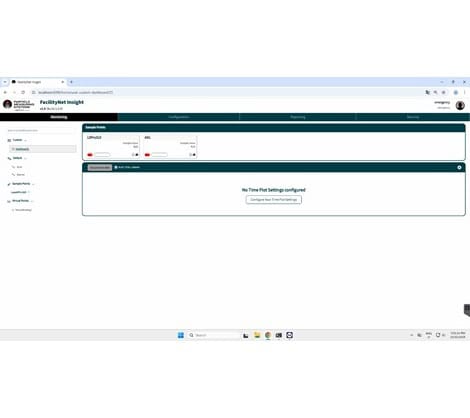Click the taskbar Search box
The image size is (470, 418).
click(213, 335)
